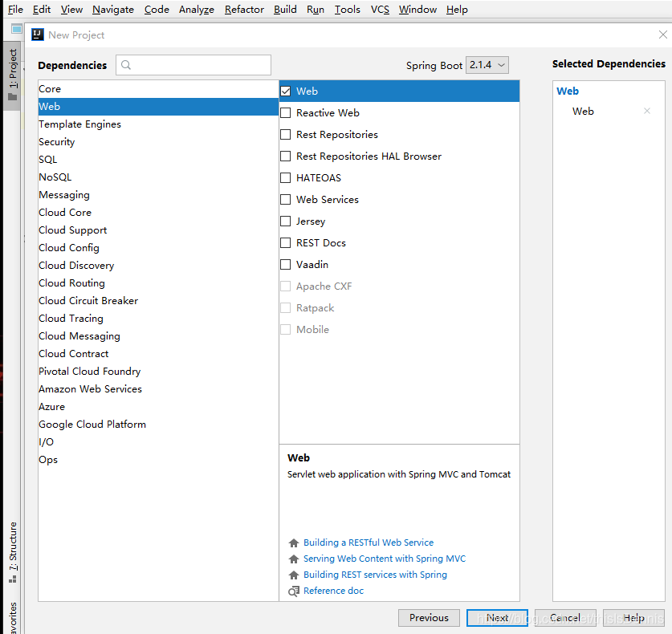Click the home icon beside Building a RESTful Web Service
Viewport: 672px width, 634px height.
[x=294, y=543]
